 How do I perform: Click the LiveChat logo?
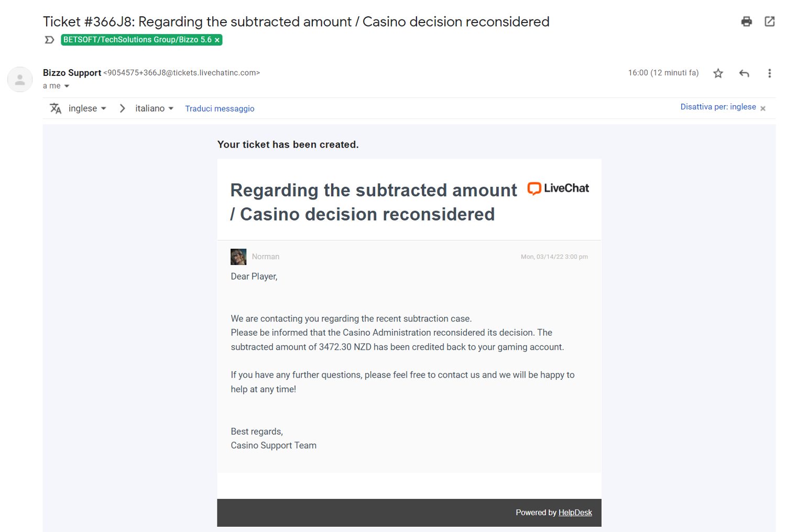point(558,189)
